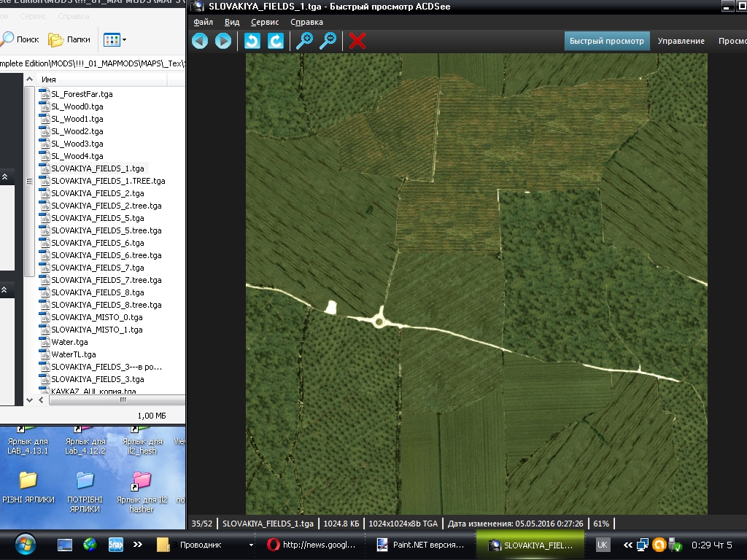Switch to Opera news.google taskbar button
Viewport: 747px width, 560px height.
point(312,545)
